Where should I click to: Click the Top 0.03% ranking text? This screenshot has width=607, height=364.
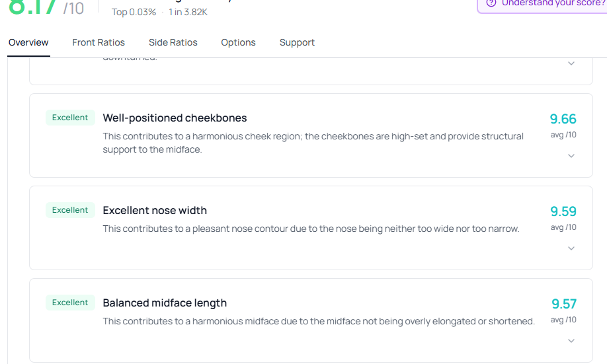click(x=134, y=12)
